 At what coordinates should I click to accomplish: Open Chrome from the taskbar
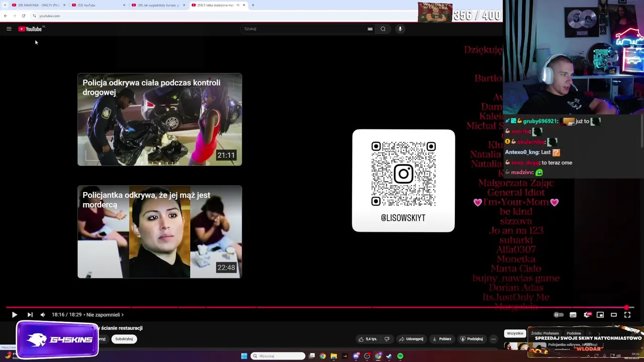coord(323,356)
